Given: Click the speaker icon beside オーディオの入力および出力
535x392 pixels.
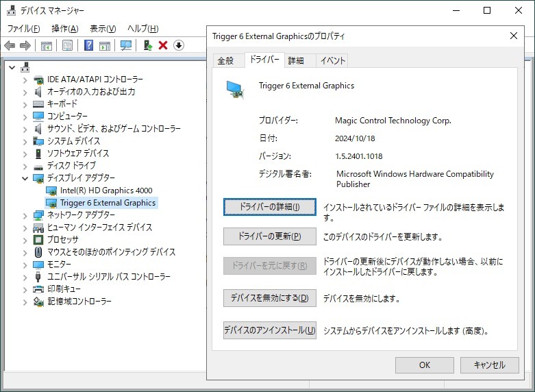Looking at the screenshot, I should (38, 92).
